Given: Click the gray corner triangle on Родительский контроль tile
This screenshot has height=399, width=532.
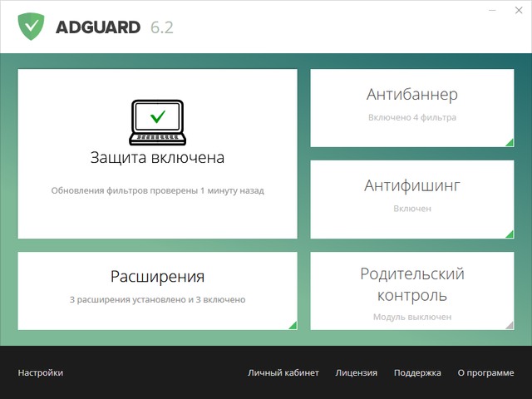Looking at the screenshot, I should [x=509, y=325].
